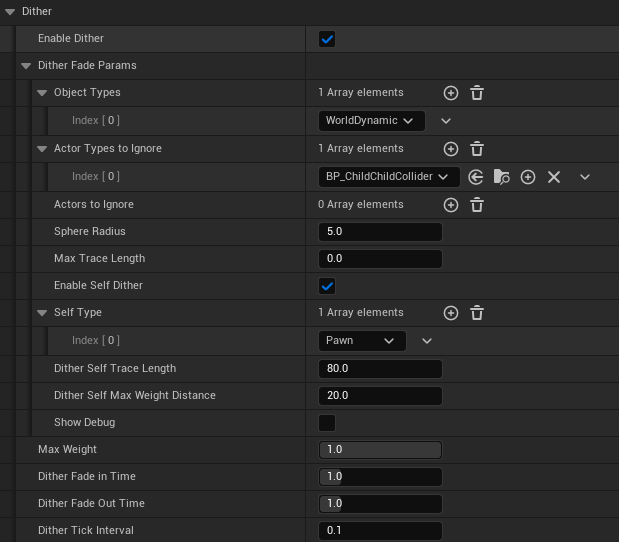Empty the Self Type array with trash icon
The image size is (619, 542).
click(477, 313)
